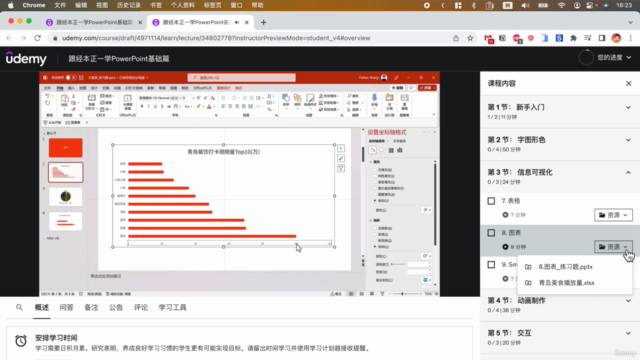Switch to the 备注 tab

point(91,307)
